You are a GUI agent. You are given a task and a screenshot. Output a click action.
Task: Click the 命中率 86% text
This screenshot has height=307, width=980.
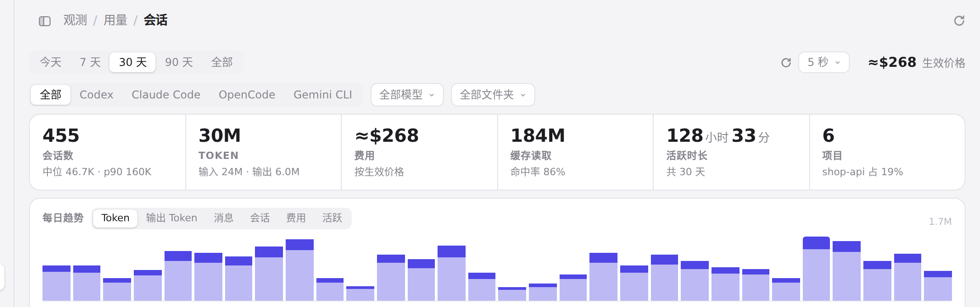[x=537, y=172]
